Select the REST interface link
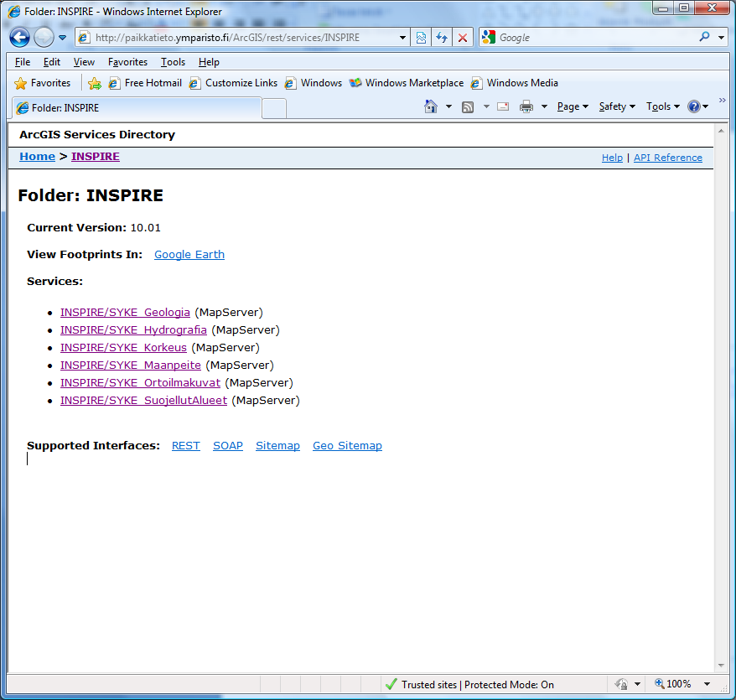736x700 pixels. 186,445
